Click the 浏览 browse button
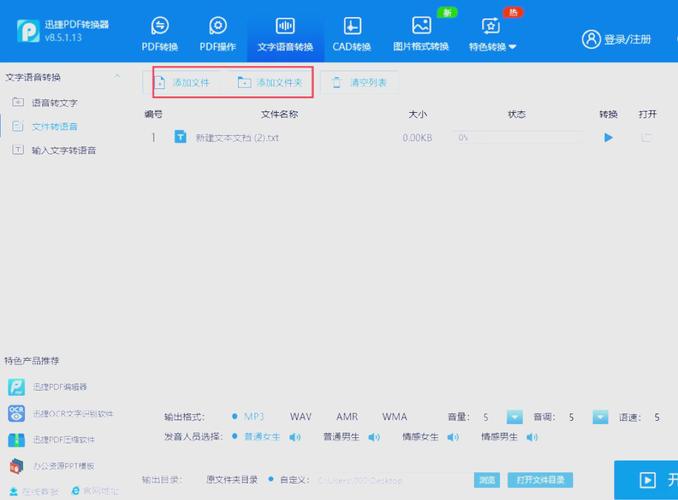This screenshot has height=500, width=678. pos(487,480)
